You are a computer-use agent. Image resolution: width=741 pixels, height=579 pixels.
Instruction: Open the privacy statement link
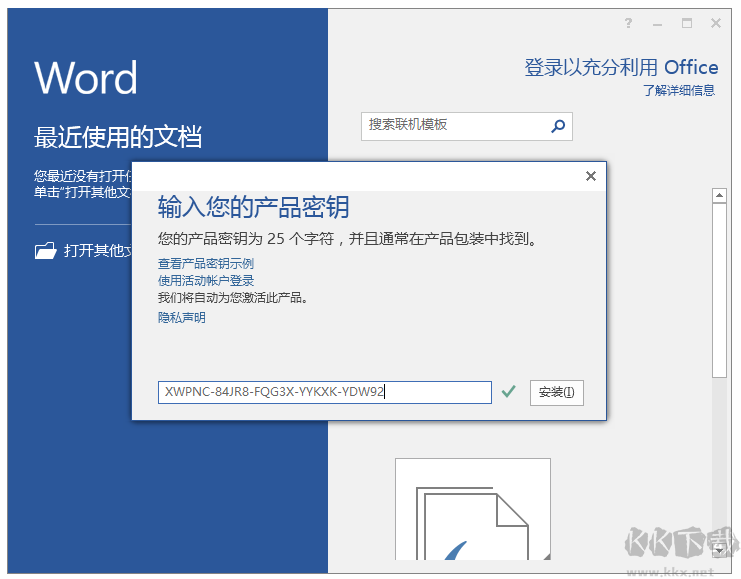(181, 317)
